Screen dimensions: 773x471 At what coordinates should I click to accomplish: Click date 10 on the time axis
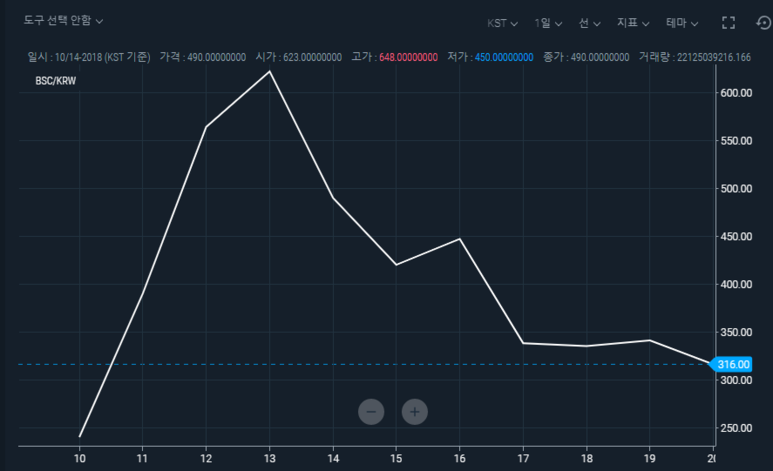click(x=80, y=459)
